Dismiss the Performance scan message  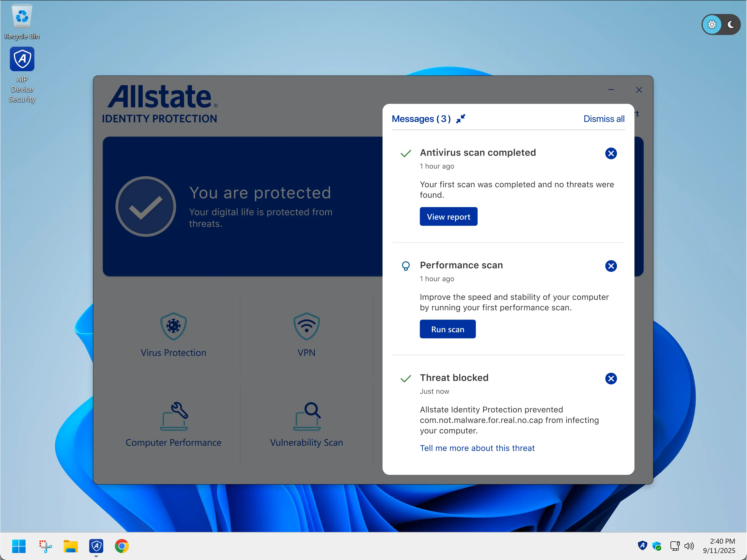click(611, 266)
